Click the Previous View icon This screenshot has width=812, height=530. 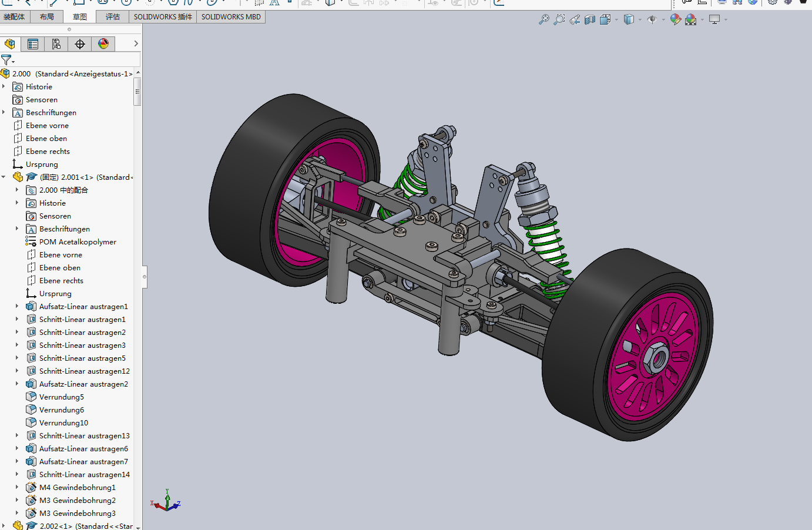point(575,19)
